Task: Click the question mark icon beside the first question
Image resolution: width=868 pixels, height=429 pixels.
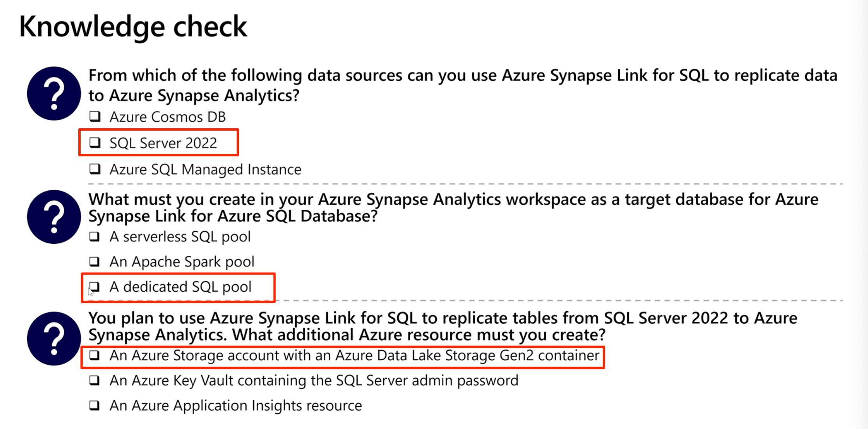Action: (54, 94)
